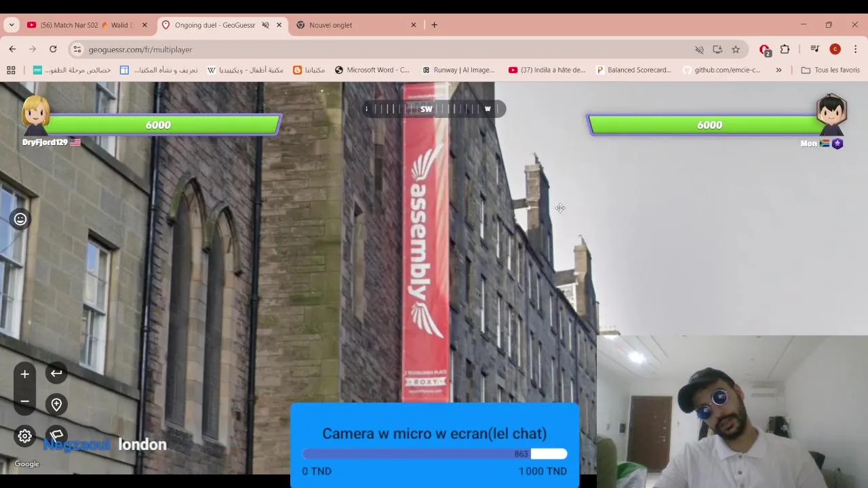Zoom out with the minus button
868x488 pixels.
pyautogui.click(x=24, y=401)
